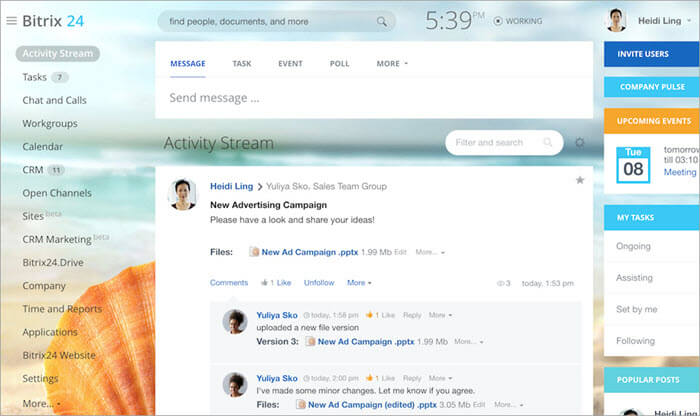Click Yuliya Sko's avatar in first comment

point(235,321)
